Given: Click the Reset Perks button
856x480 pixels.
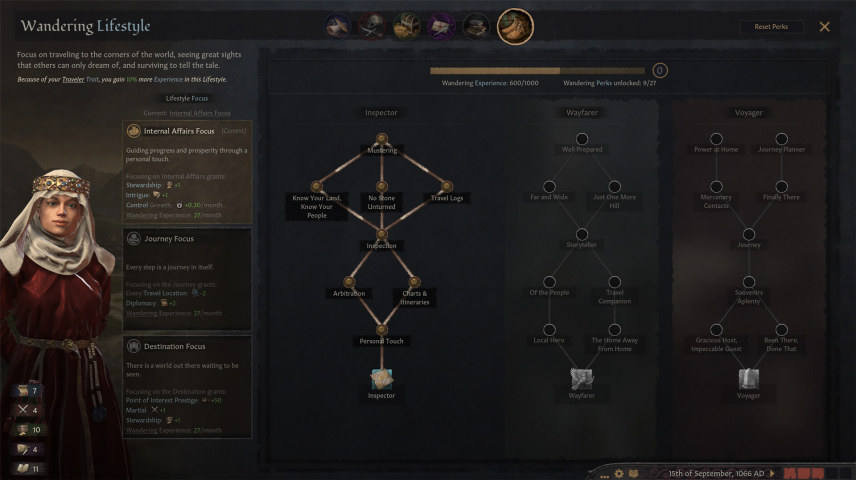Looking at the screenshot, I should tap(771, 26).
